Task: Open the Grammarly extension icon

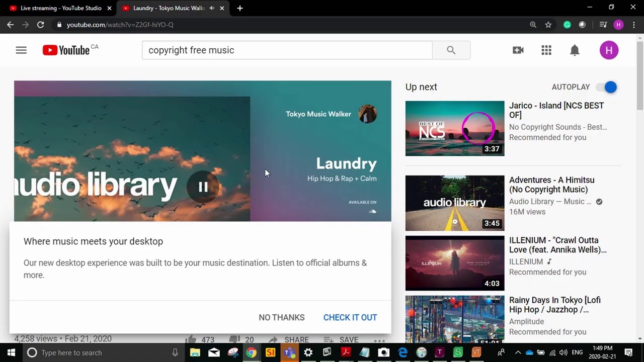Action: (567, 25)
